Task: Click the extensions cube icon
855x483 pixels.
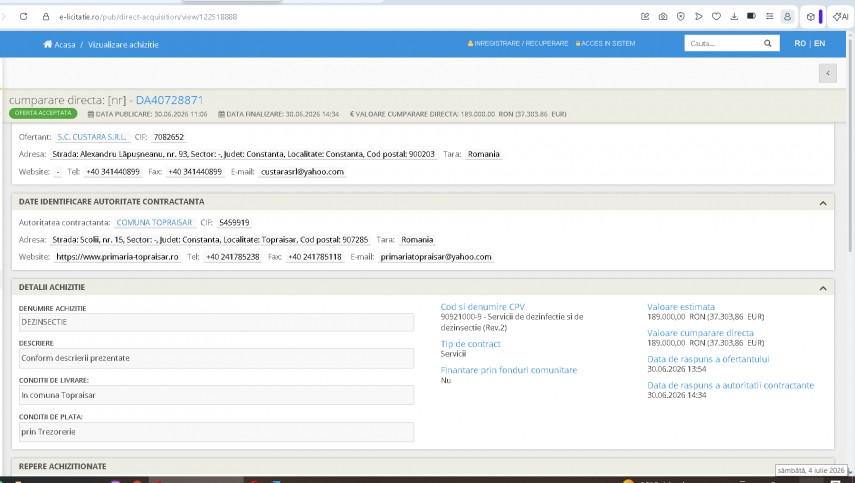Action: pos(810,16)
